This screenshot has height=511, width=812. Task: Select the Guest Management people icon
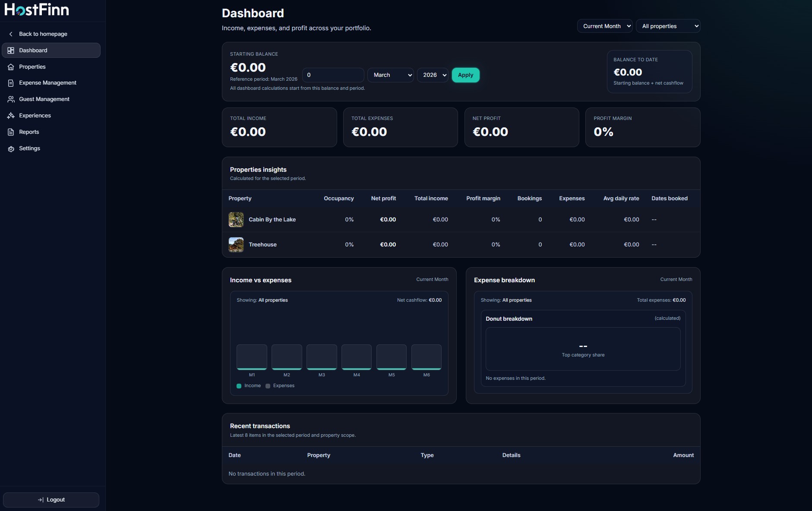click(10, 99)
